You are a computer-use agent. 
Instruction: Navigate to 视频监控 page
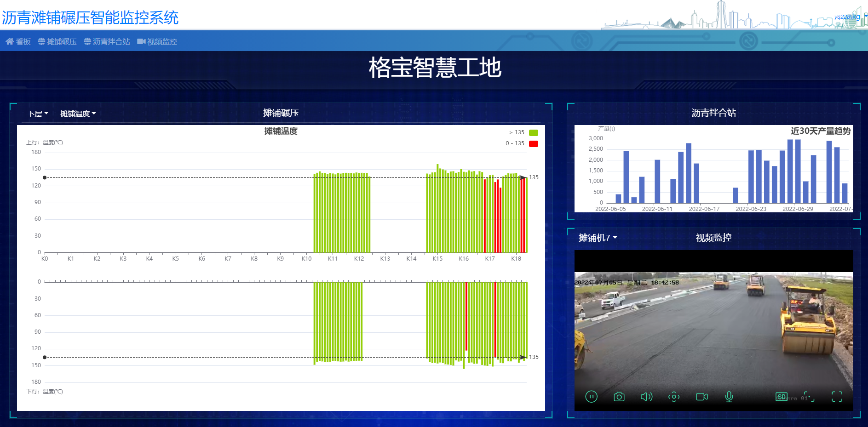157,42
